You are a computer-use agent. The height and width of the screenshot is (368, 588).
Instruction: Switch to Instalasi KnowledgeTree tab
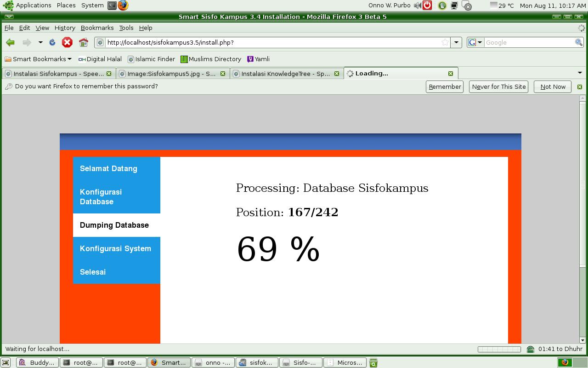point(285,74)
